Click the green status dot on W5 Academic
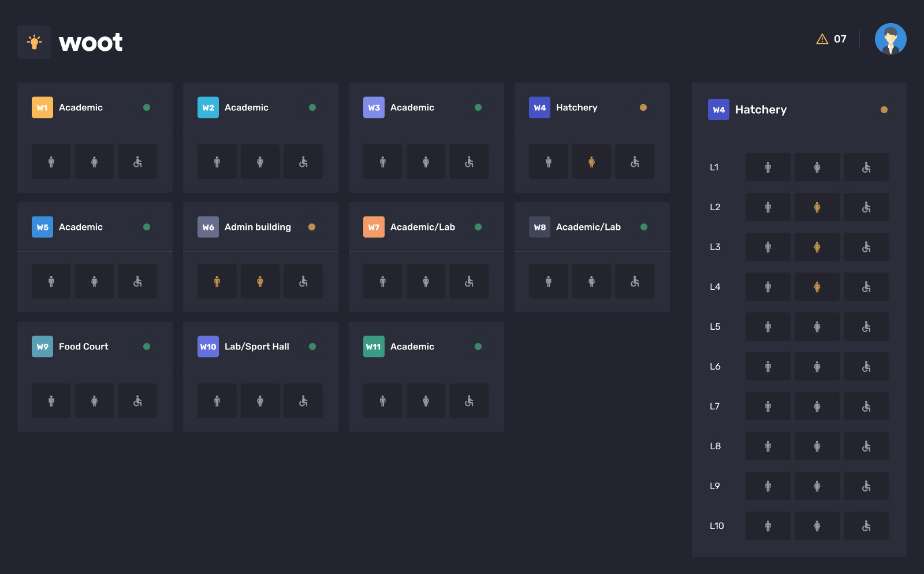The image size is (924, 574). point(147,227)
